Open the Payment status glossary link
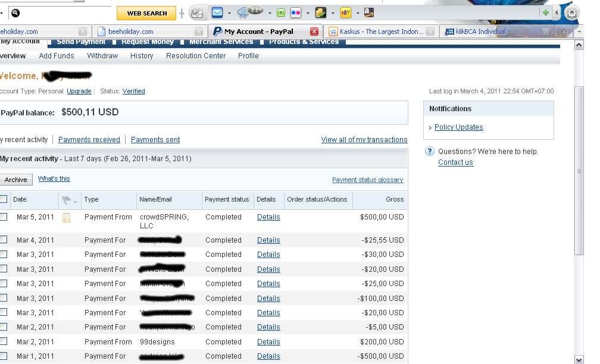The height and width of the screenshot is (364, 600). point(368,180)
